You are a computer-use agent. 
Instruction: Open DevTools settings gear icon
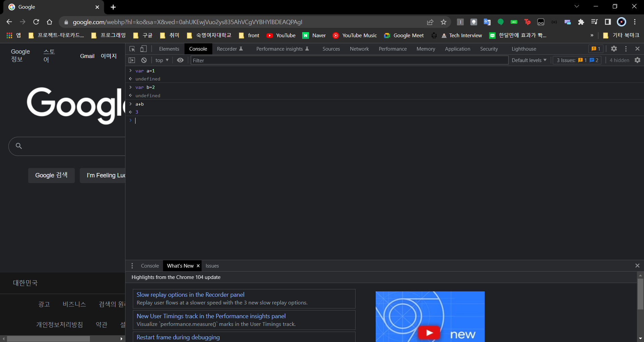coord(614,49)
